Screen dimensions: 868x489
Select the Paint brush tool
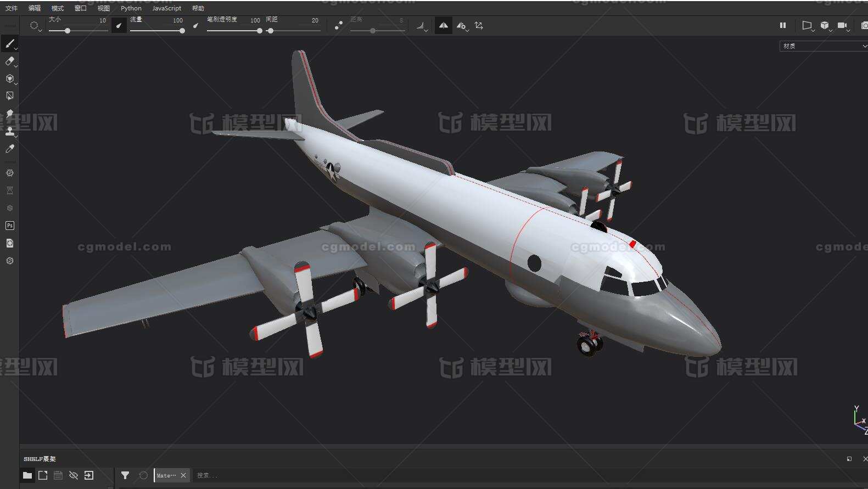click(x=9, y=44)
